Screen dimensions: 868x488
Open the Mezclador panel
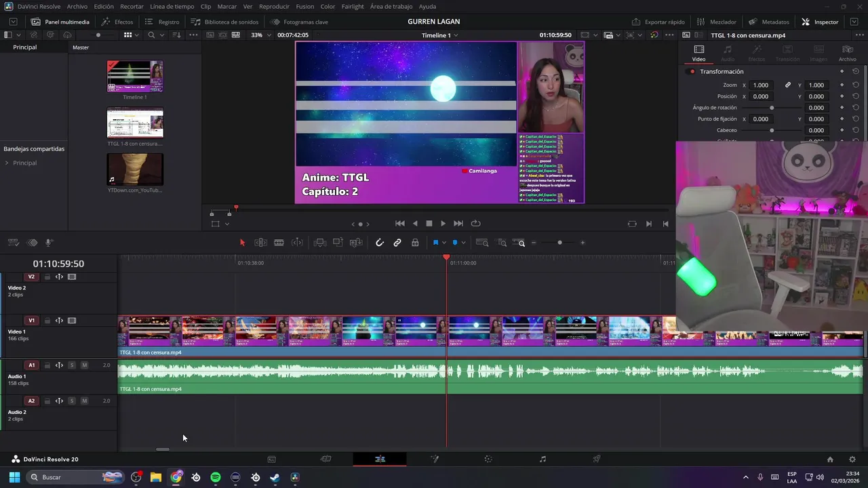(716, 22)
